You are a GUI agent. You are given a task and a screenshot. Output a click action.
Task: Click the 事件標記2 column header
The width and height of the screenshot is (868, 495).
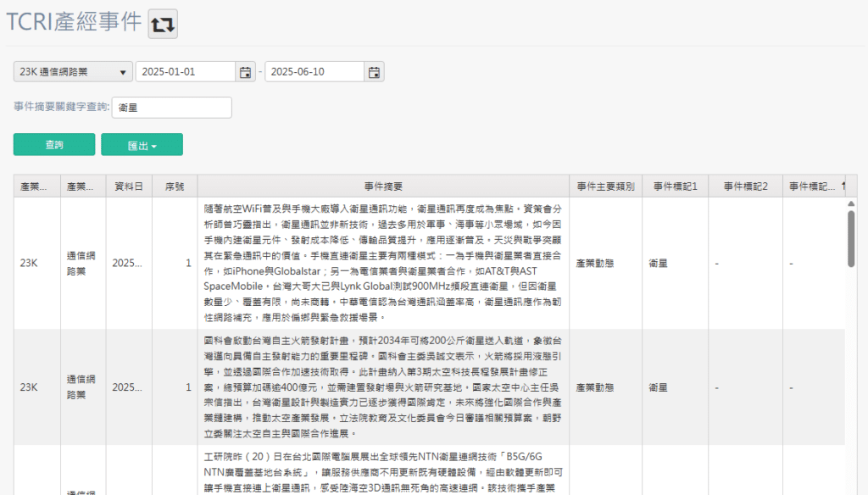coord(747,186)
